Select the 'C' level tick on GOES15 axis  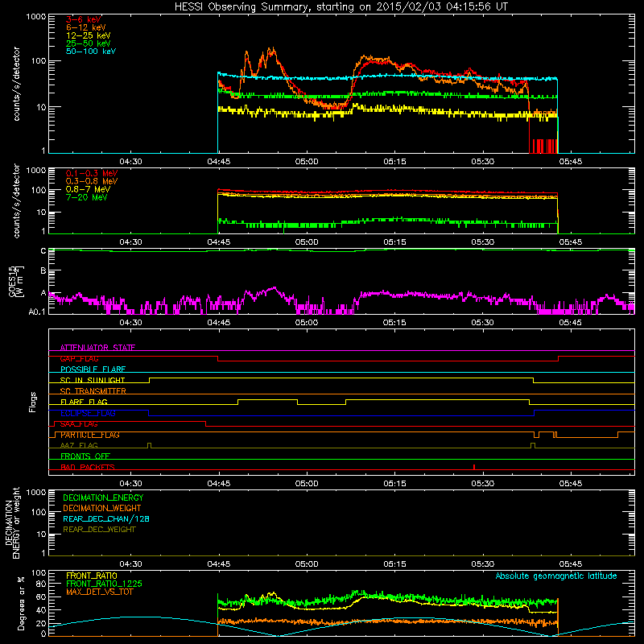[x=43, y=250]
